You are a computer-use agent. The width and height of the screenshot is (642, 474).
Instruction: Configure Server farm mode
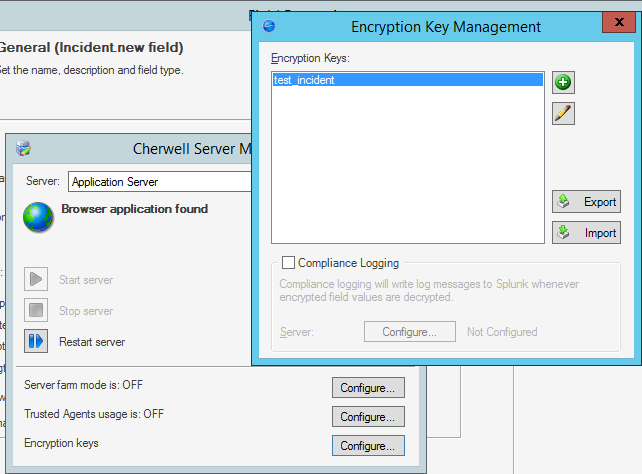pyautogui.click(x=368, y=387)
